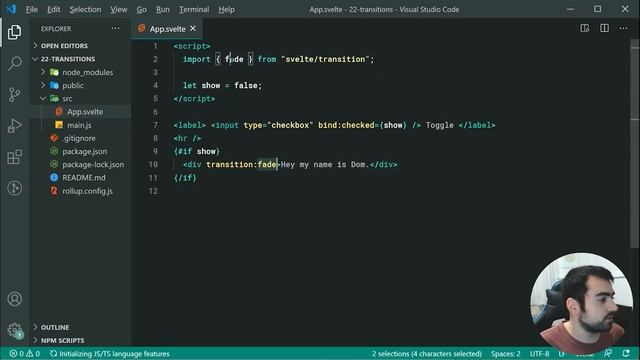
Task: Click the {#if show} block on line 9
Action: (x=197, y=151)
